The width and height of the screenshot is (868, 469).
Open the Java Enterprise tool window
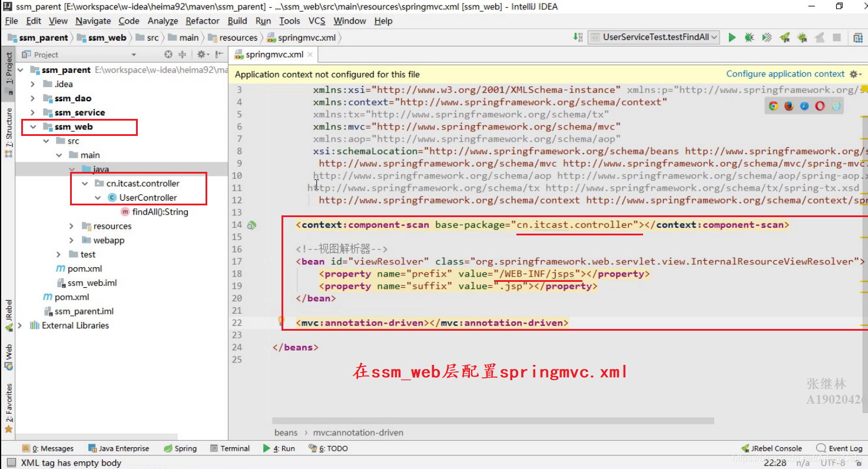(118, 448)
